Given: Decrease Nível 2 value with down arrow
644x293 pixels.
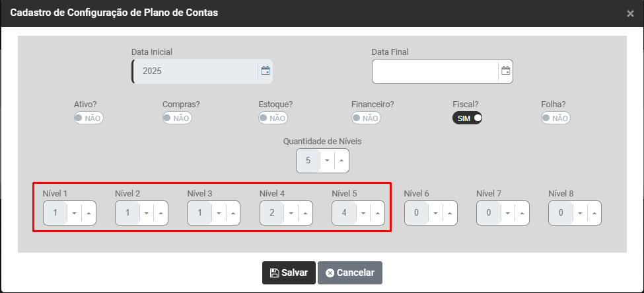Looking at the screenshot, I should click(146, 213).
